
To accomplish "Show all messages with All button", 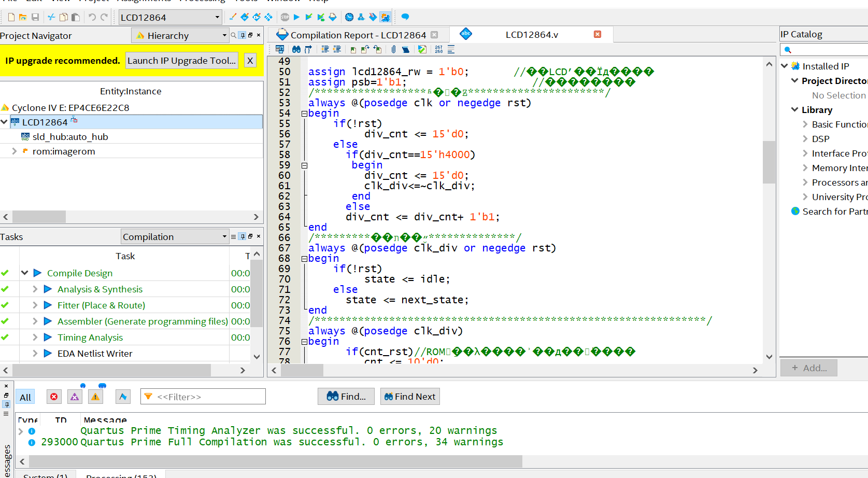I will (25, 397).
